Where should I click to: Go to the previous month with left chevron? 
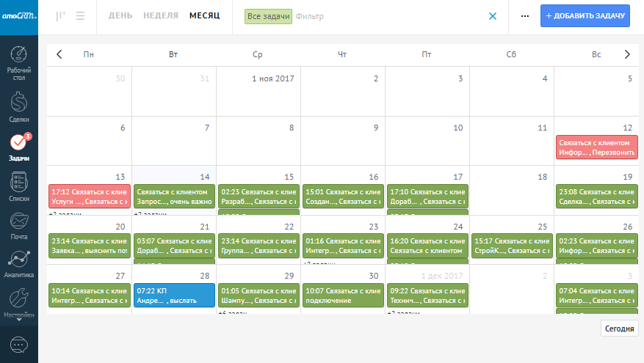59,54
